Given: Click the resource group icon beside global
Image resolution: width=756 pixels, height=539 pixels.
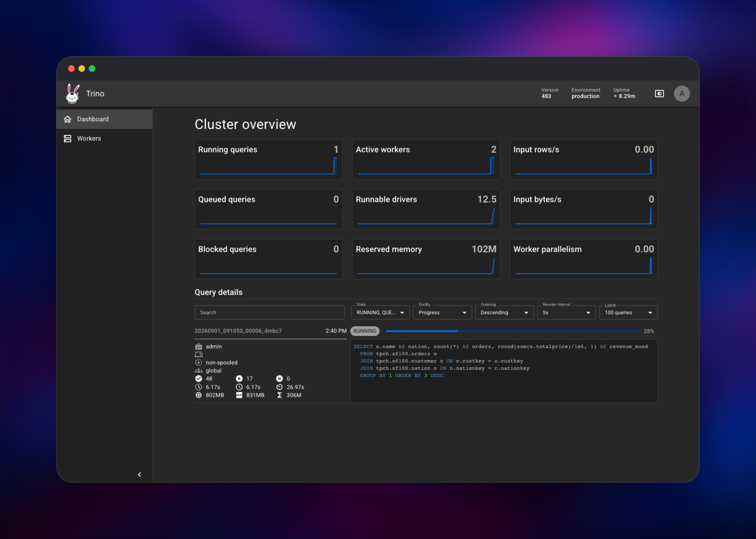Looking at the screenshot, I should (x=198, y=370).
